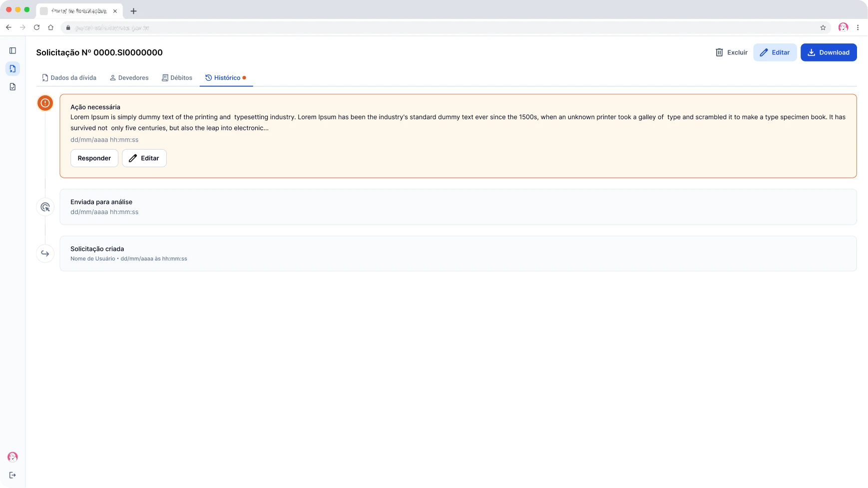Click Editar in the Ação necessária card
Image resolution: width=868 pixels, height=488 pixels.
point(144,158)
